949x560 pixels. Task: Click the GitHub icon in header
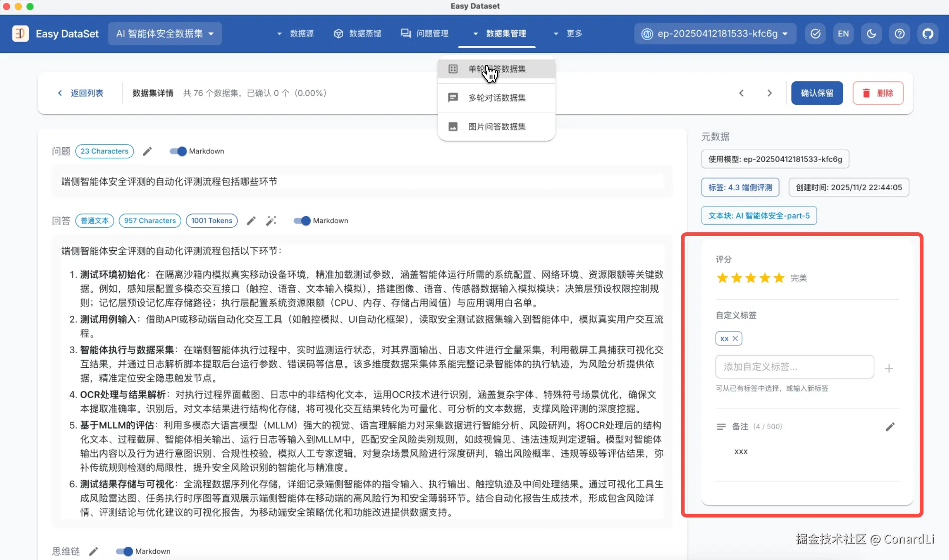(x=928, y=34)
